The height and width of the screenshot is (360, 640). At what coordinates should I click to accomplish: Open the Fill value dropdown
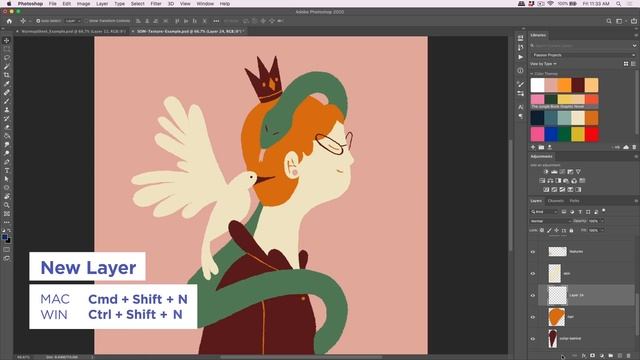pos(602,230)
